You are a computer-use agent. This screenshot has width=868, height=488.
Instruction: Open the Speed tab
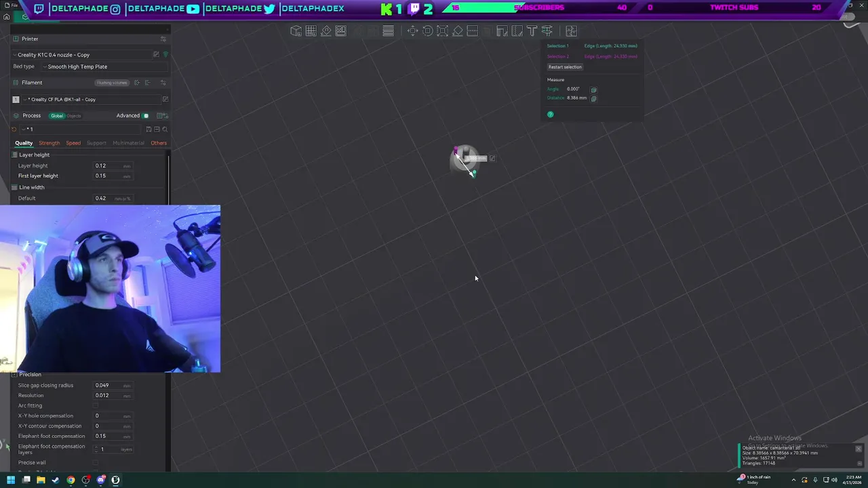(x=73, y=143)
